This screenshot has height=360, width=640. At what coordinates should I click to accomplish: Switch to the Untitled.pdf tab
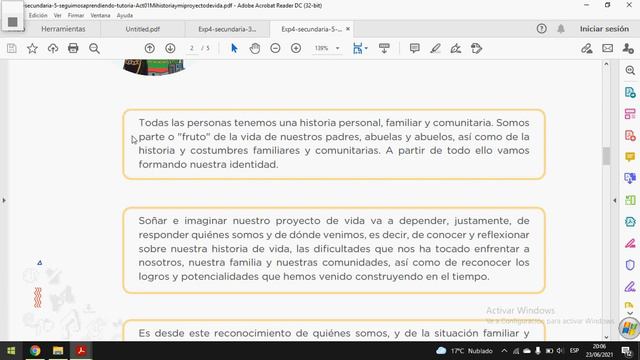pos(142,29)
